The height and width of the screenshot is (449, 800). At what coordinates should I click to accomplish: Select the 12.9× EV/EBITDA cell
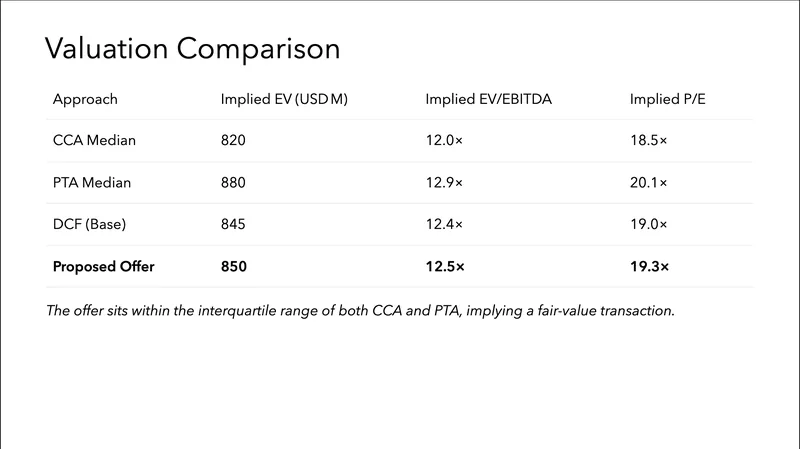pyautogui.click(x=444, y=183)
